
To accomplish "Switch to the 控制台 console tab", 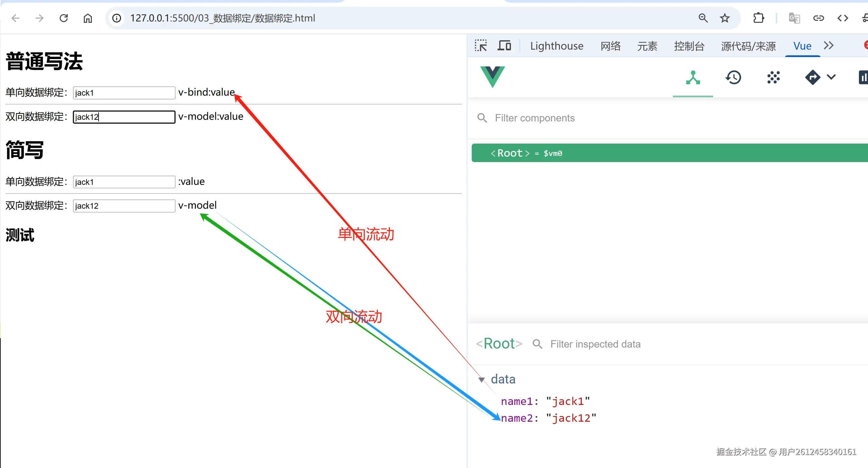I will pyautogui.click(x=689, y=46).
